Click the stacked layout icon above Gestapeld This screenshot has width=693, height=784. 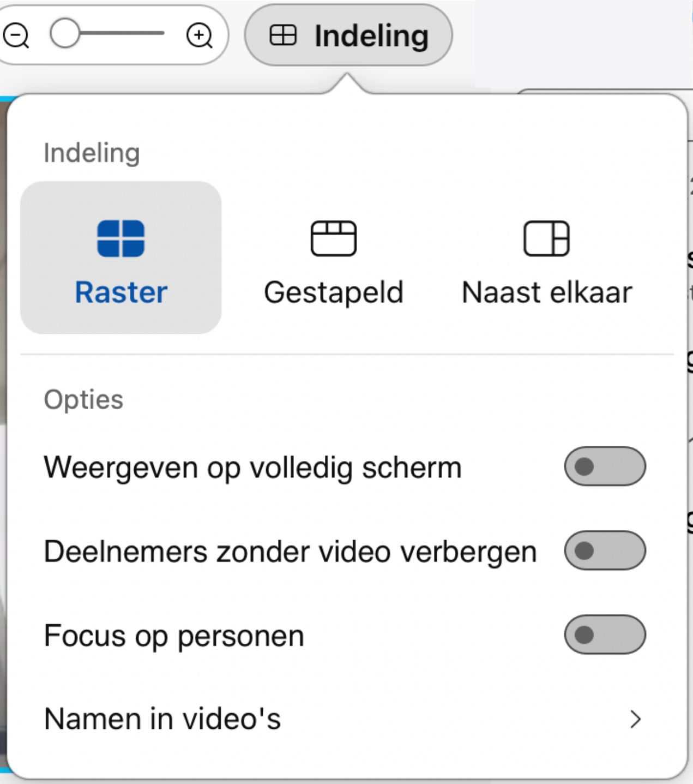(333, 238)
